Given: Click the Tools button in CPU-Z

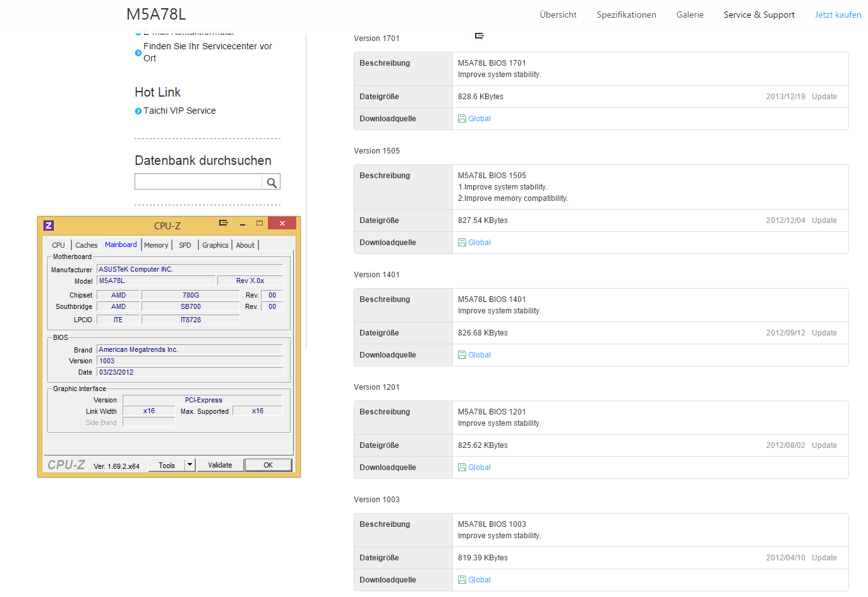Looking at the screenshot, I should (x=167, y=465).
